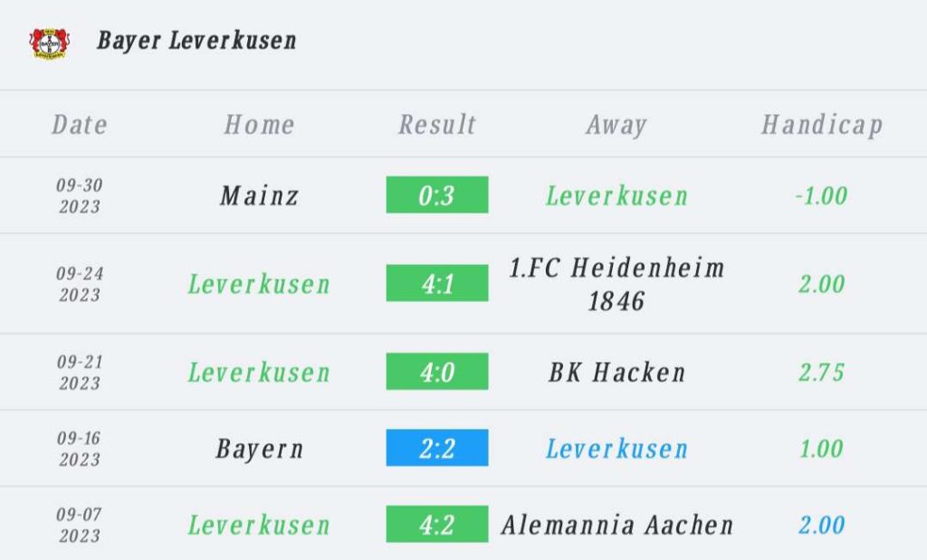This screenshot has width=927, height=560.
Task: Click the Result column header
Action: [437, 125]
